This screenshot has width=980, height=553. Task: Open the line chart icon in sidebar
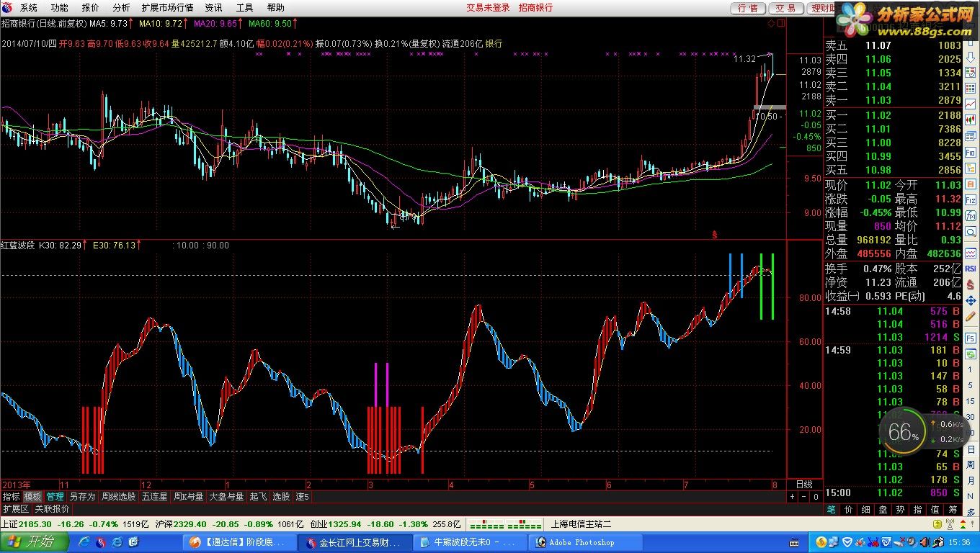pos(970,103)
